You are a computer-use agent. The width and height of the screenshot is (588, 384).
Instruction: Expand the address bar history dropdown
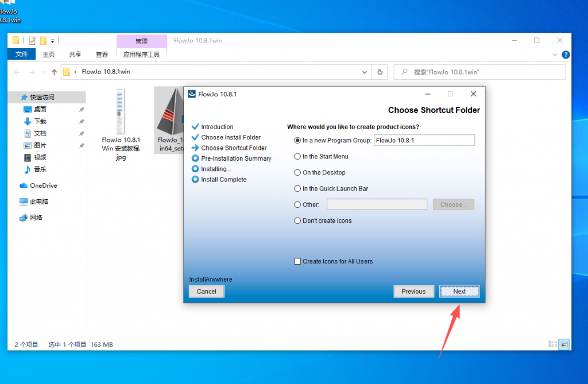365,72
